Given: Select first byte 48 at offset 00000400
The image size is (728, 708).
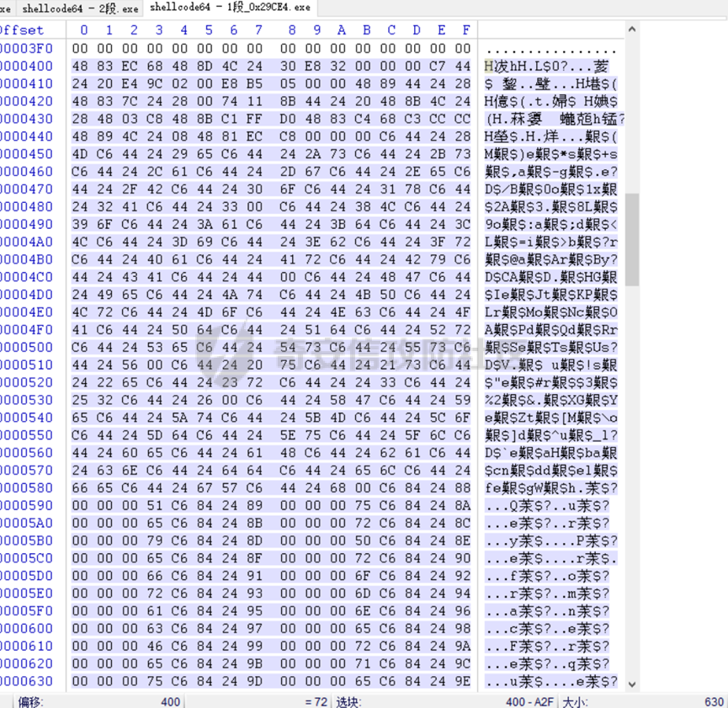Looking at the screenshot, I should tap(82, 66).
